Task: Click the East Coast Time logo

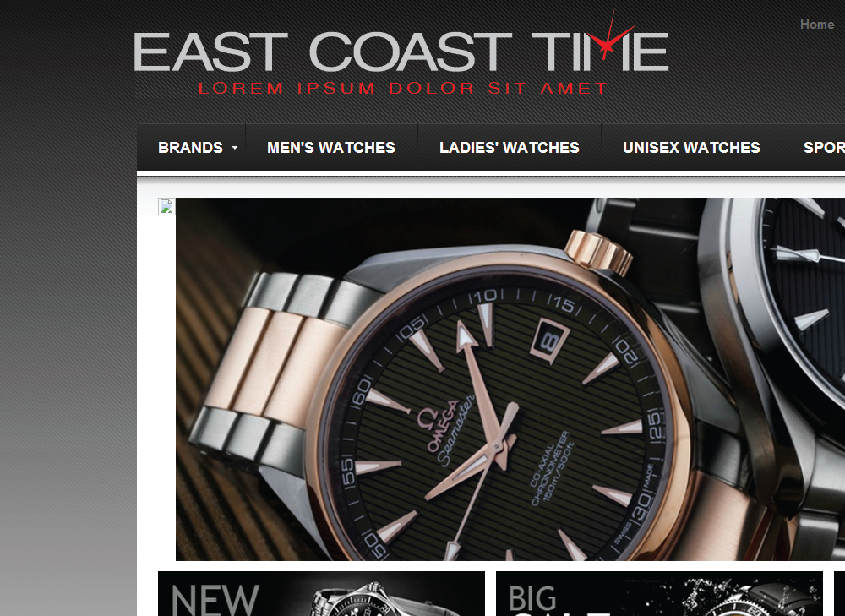Action: point(401,53)
